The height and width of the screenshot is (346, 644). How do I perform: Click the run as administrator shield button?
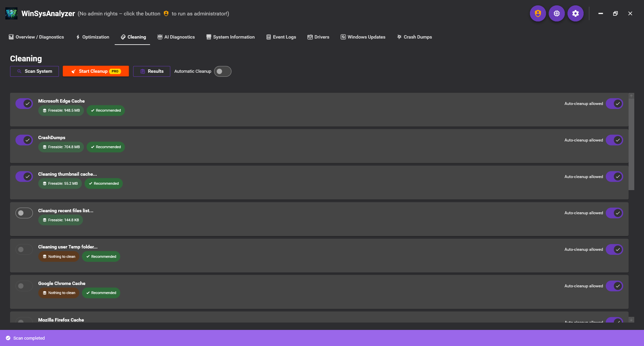pos(538,13)
